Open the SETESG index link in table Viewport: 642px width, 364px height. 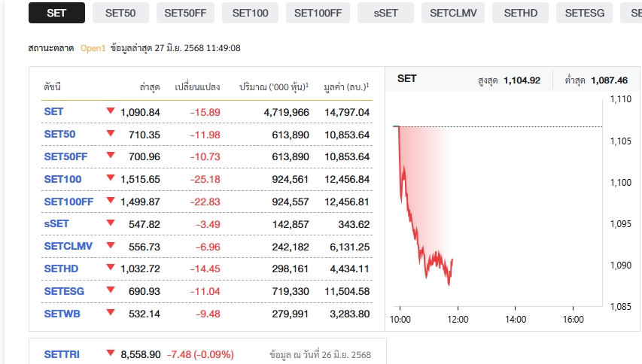coord(63,291)
